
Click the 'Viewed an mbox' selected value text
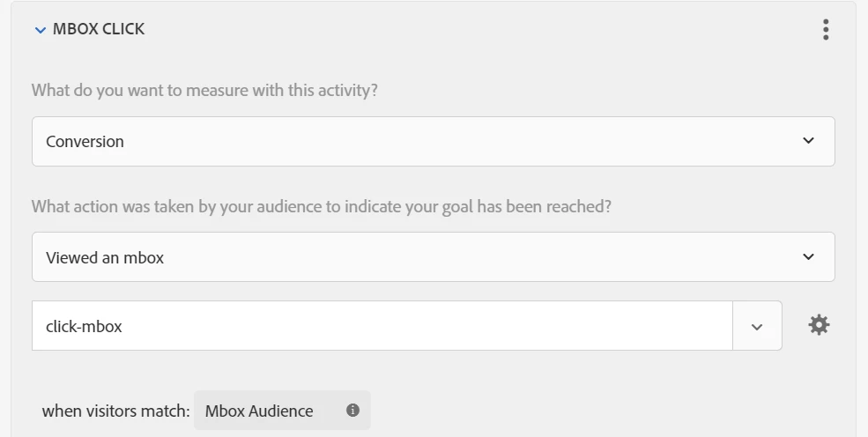(105, 258)
